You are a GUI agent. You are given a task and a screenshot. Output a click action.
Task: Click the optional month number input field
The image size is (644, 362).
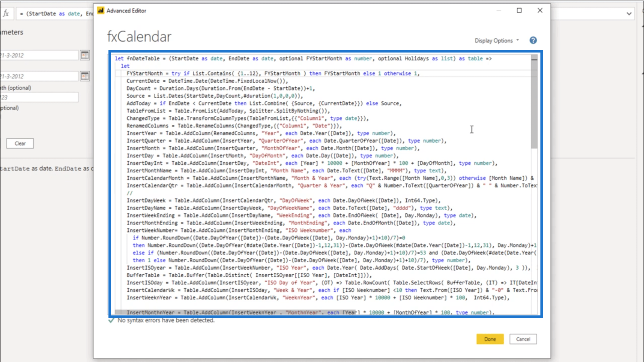tap(38, 97)
